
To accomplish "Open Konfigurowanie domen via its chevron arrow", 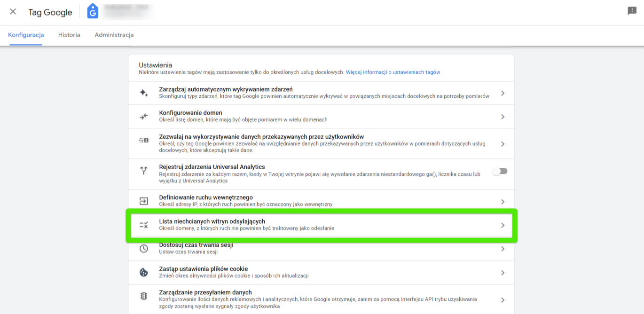I will click(503, 117).
